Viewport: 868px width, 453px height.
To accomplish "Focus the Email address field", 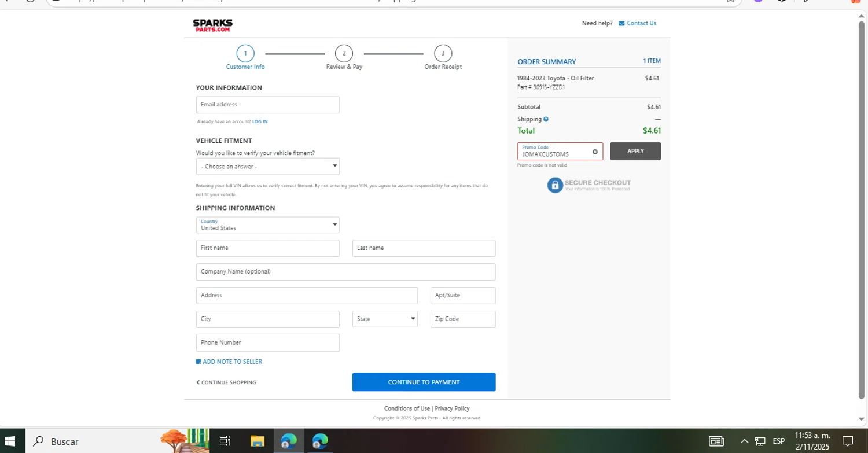I will coord(267,105).
